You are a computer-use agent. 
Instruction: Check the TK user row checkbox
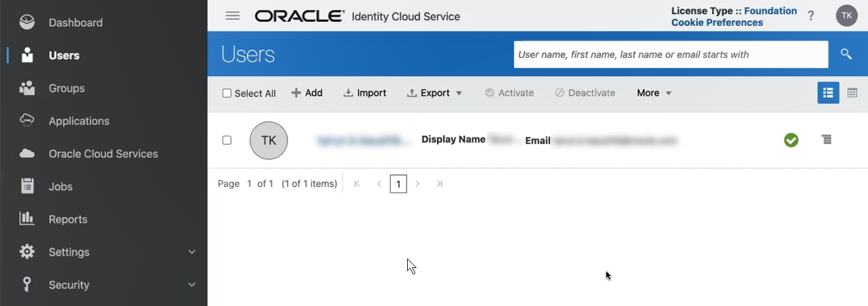[x=227, y=140]
